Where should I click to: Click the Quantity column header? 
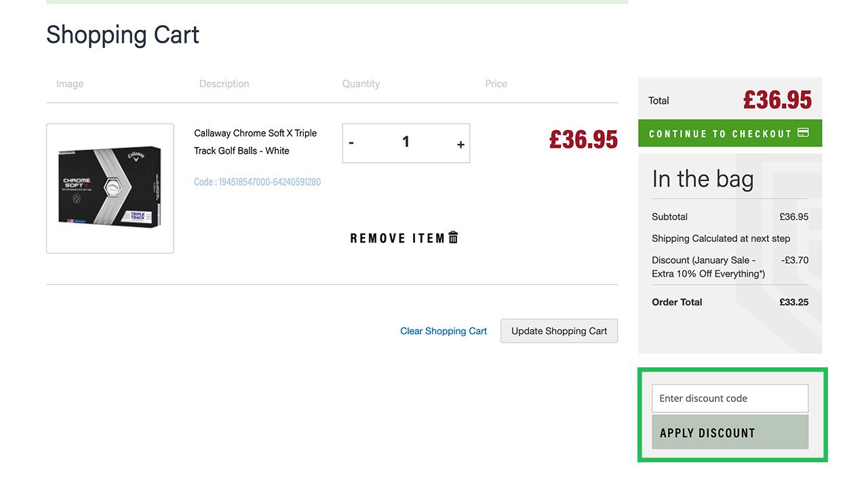pos(361,84)
